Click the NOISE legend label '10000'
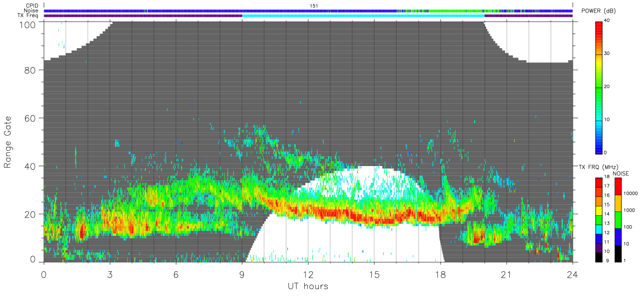 630,193
